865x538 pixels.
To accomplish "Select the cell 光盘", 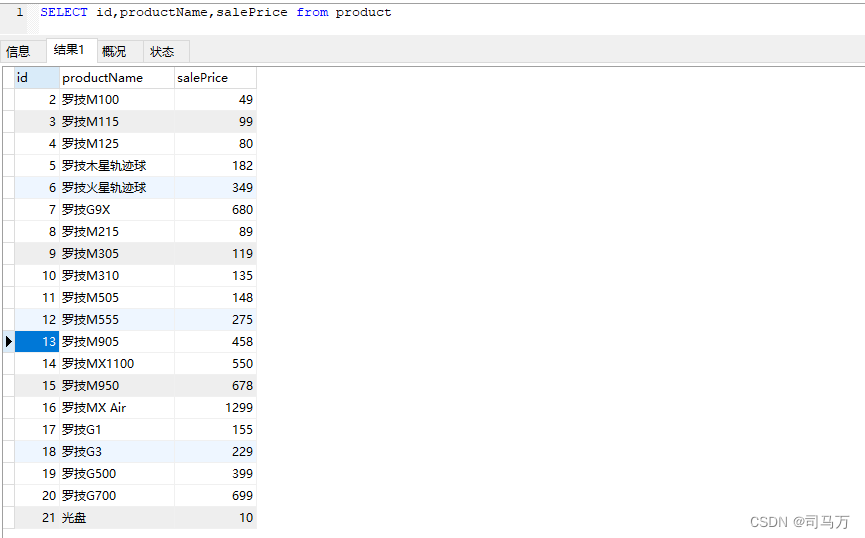I will [x=117, y=518].
